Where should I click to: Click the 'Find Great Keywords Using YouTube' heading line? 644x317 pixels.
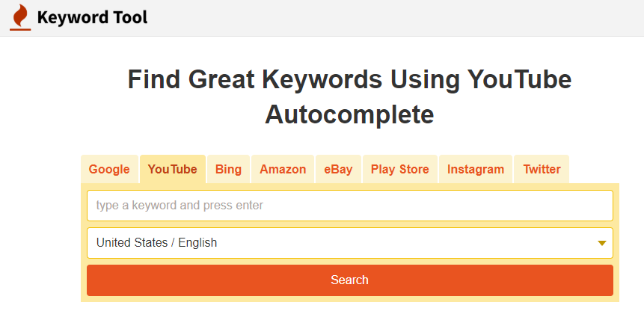349,79
